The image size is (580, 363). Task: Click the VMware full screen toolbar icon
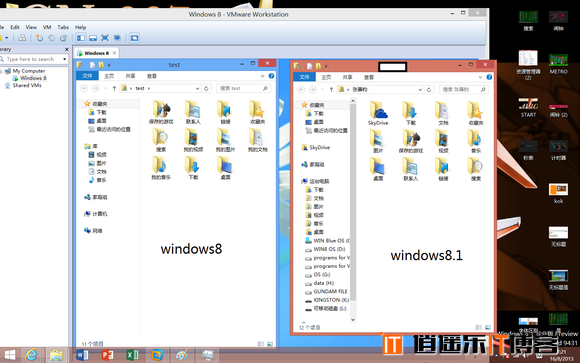pyautogui.click(x=105, y=38)
